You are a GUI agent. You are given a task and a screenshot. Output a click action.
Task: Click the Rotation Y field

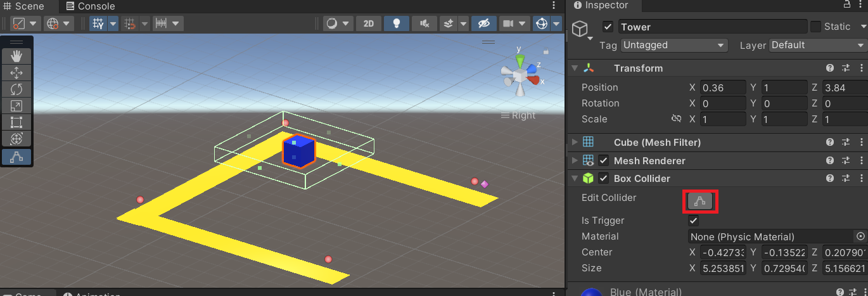coord(784,103)
